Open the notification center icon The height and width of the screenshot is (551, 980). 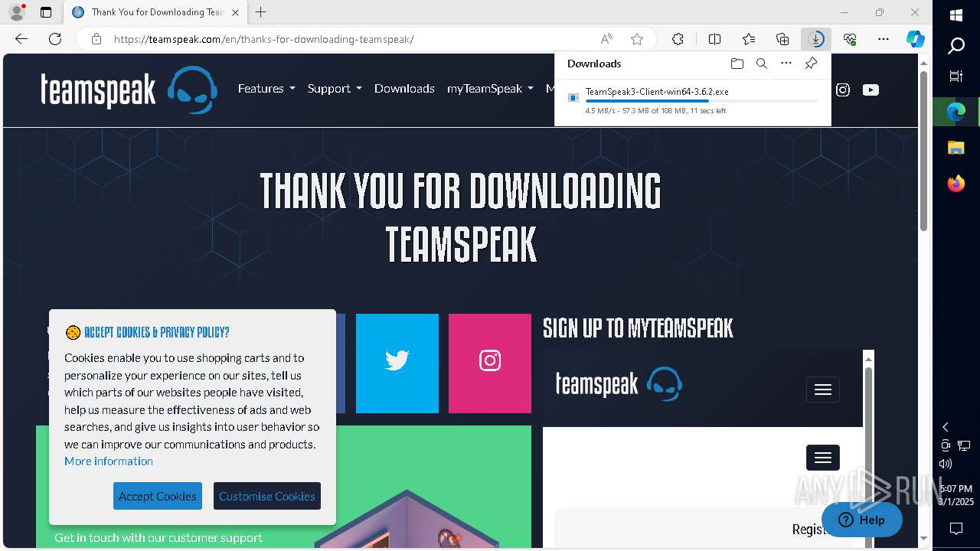tap(956, 529)
